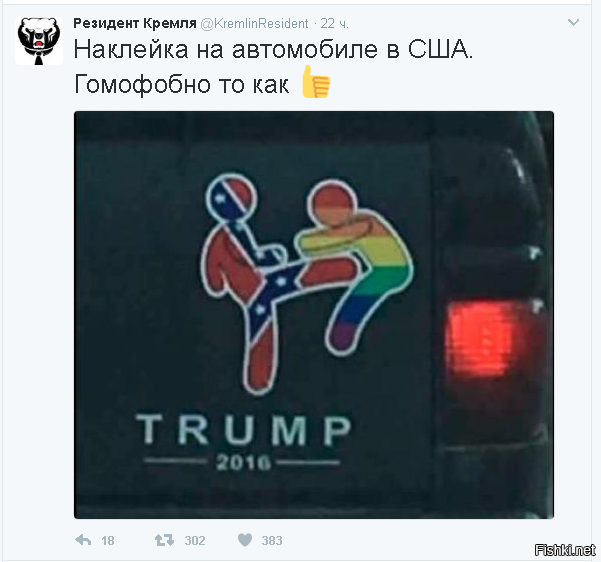
Task: Open the attached car sticker photo
Action: (x=314, y=315)
